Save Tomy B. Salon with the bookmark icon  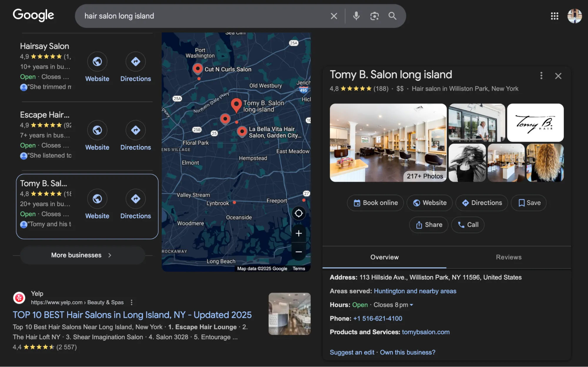(x=528, y=203)
